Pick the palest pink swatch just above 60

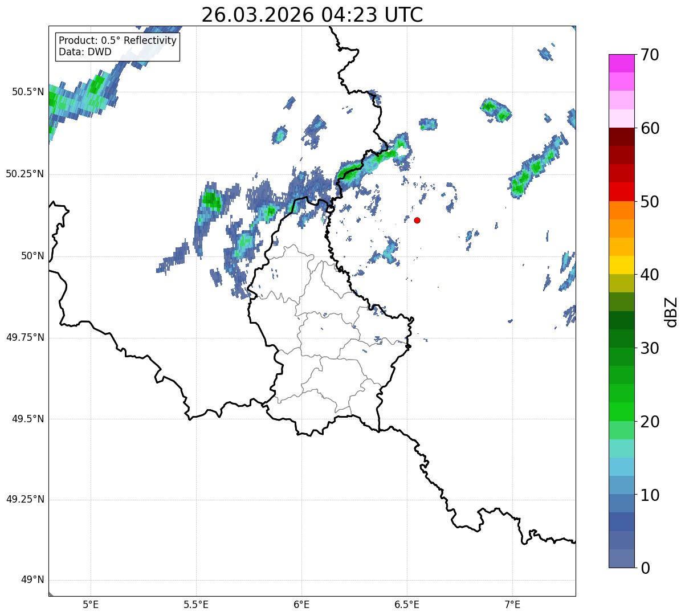click(621, 119)
